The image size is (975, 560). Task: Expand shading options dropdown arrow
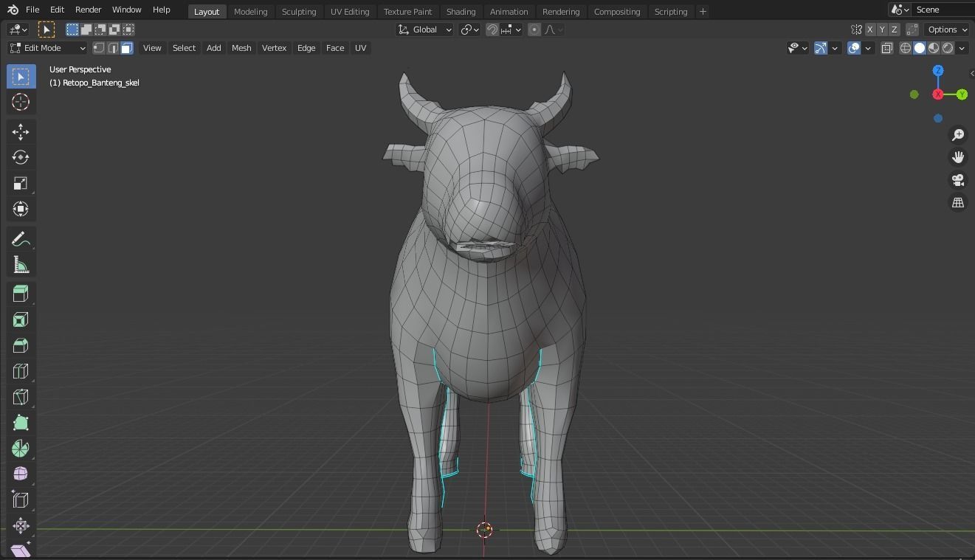(x=962, y=48)
